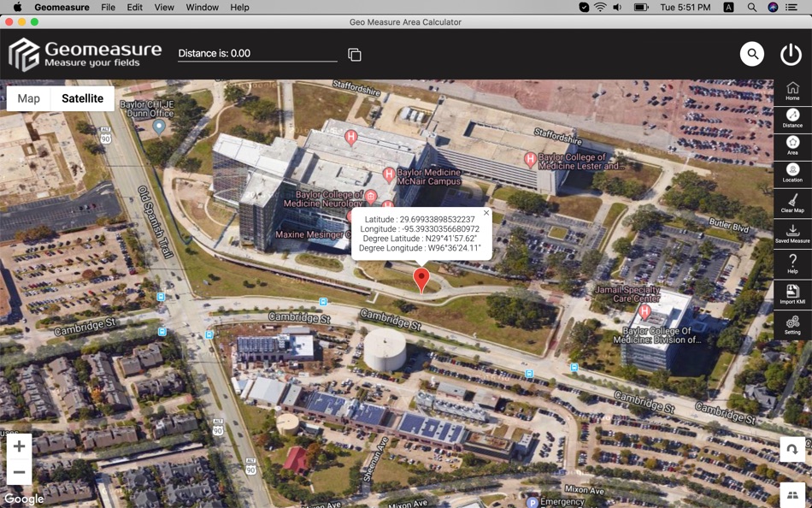Zoom in on the map

click(x=19, y=446)
